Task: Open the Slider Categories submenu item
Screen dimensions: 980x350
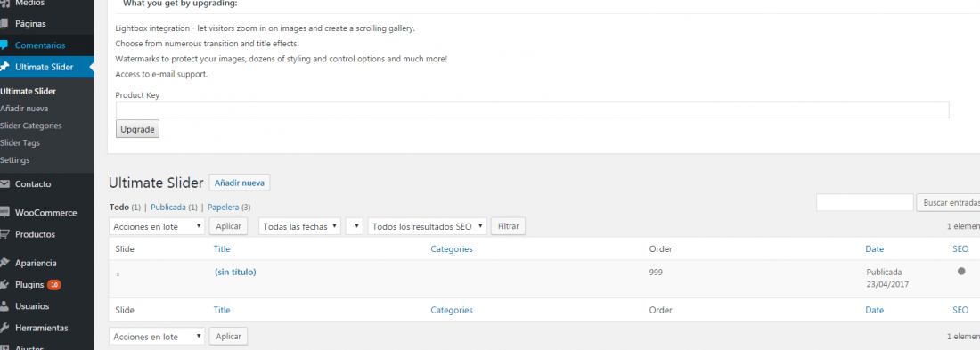Action: (x=30, y=126)
